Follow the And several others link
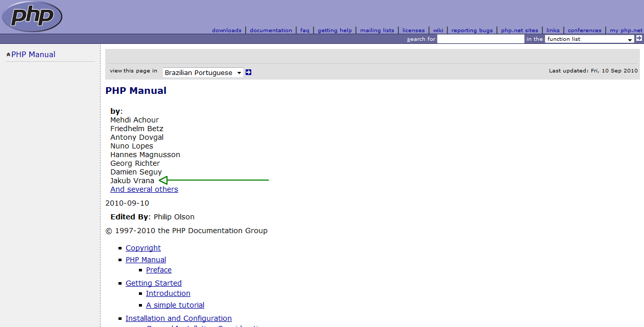Image resolution: width=644 pixels, height=327 pixels. 144,189
